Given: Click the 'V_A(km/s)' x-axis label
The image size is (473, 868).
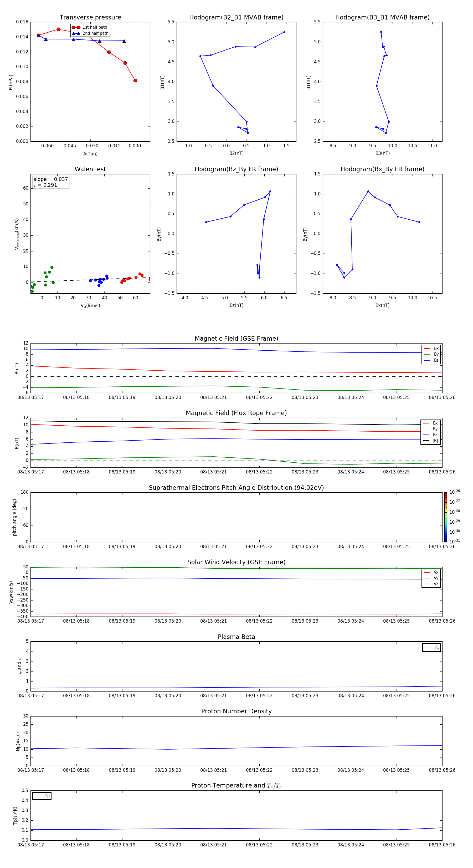Looking at the screenshot, I should (x=90, y=306).
